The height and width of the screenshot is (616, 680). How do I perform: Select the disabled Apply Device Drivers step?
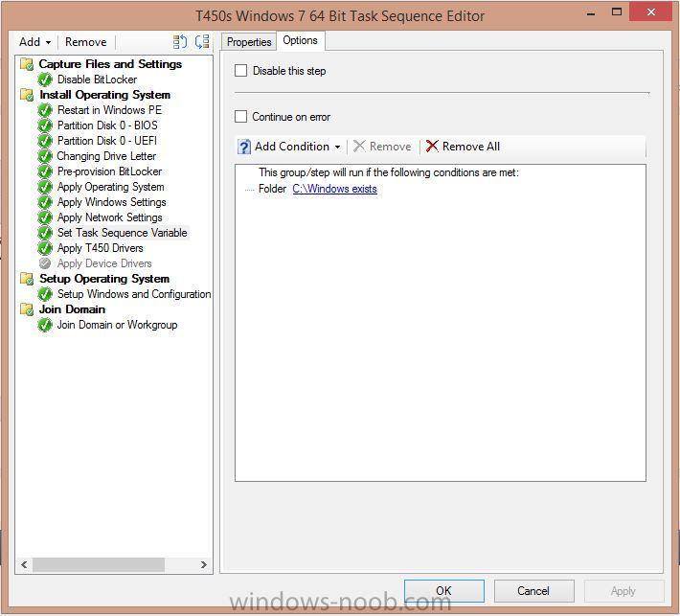coord(104,263)
